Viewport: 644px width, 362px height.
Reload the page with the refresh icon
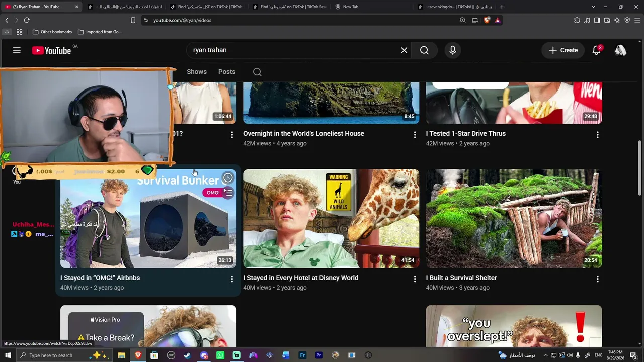[x=27, y=20]
